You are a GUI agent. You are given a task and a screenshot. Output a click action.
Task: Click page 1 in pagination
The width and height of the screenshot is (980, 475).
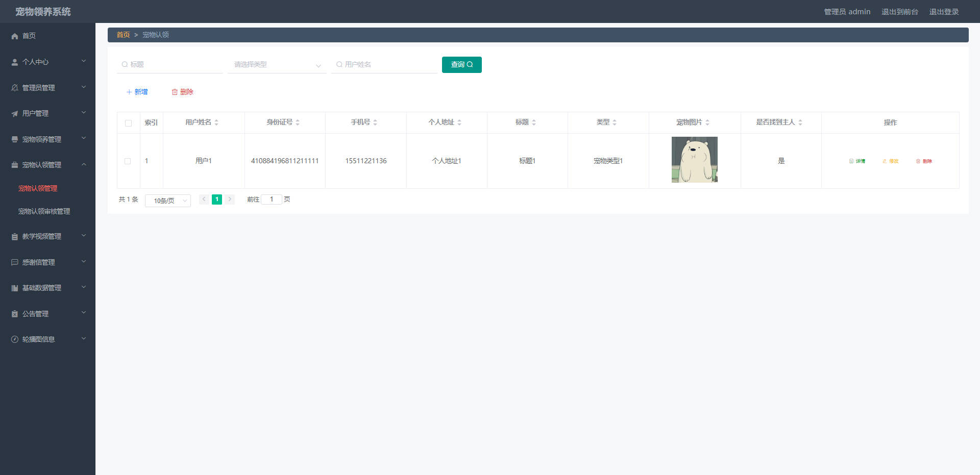pos(217,199)
